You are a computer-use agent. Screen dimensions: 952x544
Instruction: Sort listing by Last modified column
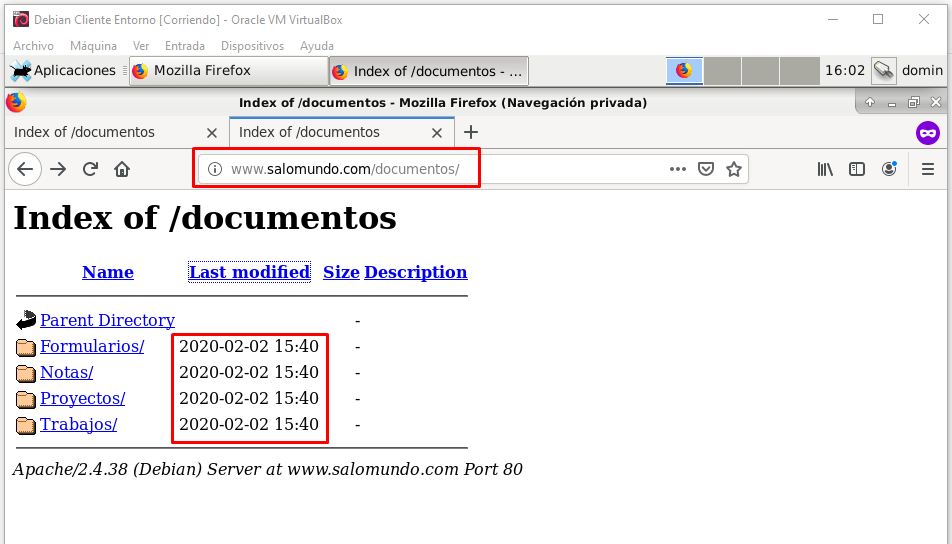coord(249,272)
